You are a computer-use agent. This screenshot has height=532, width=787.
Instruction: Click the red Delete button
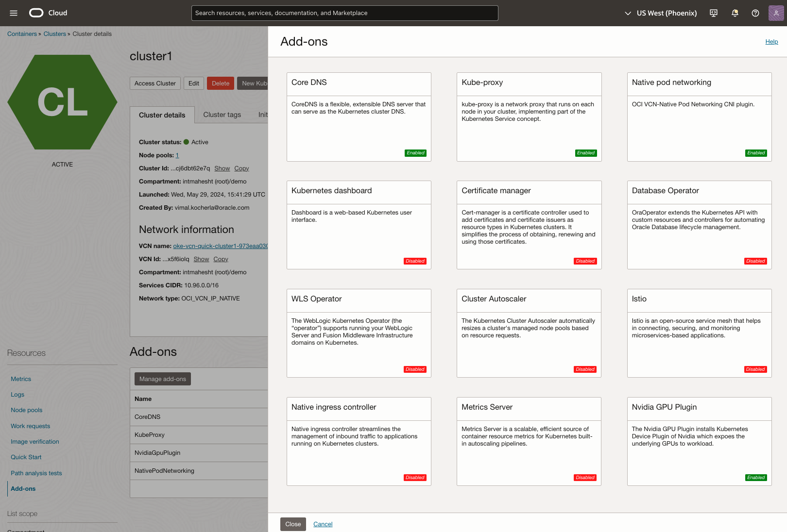[x=220, y=83]
